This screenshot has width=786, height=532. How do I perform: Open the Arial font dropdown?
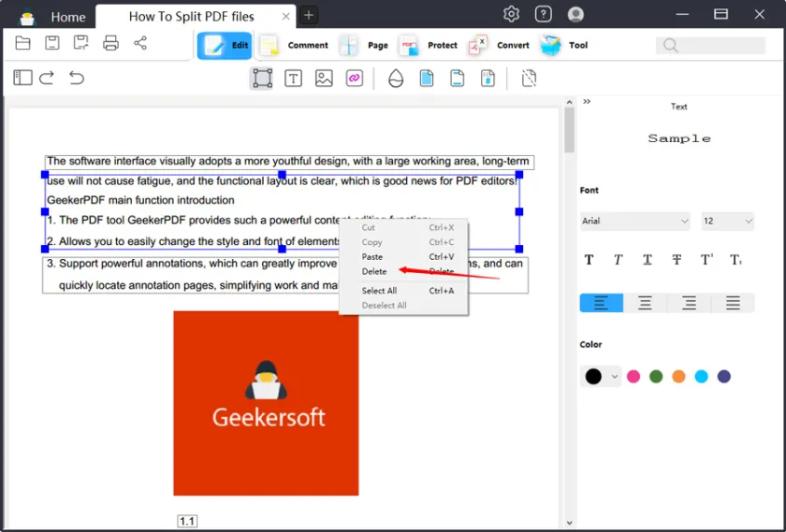[634, 221]
